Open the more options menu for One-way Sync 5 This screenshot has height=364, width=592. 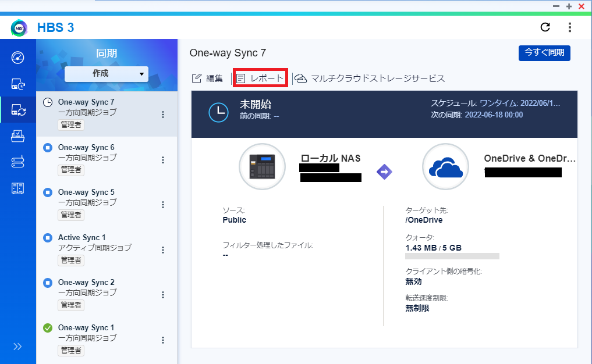click(x=163, y=205)
